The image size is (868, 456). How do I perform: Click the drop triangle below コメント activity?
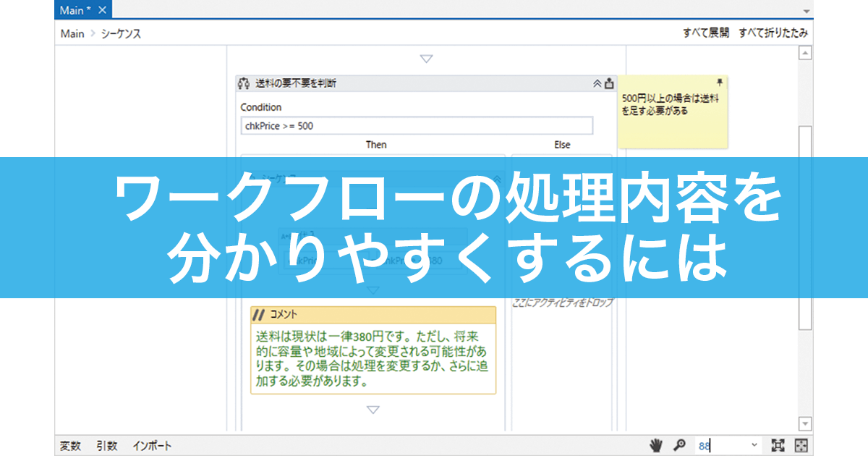pos(373,410)
